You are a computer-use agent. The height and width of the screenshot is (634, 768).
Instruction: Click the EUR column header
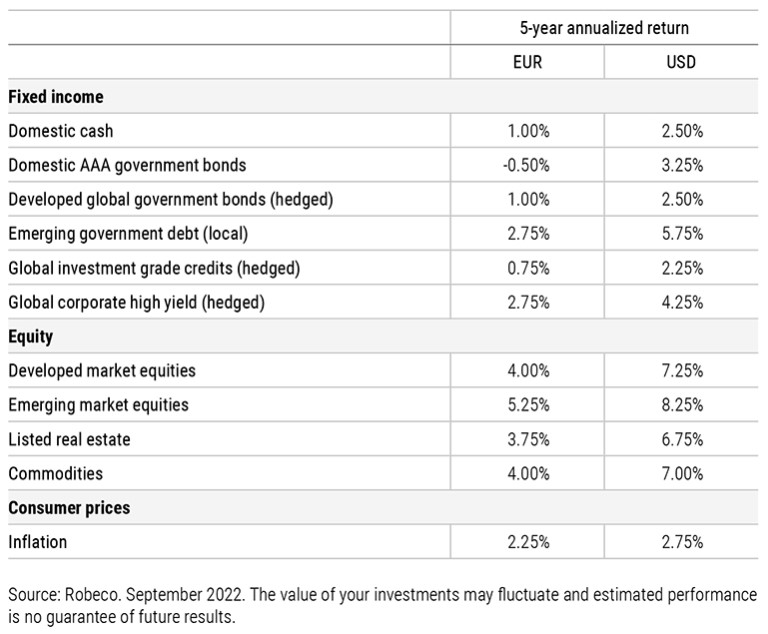click(527, 62)
